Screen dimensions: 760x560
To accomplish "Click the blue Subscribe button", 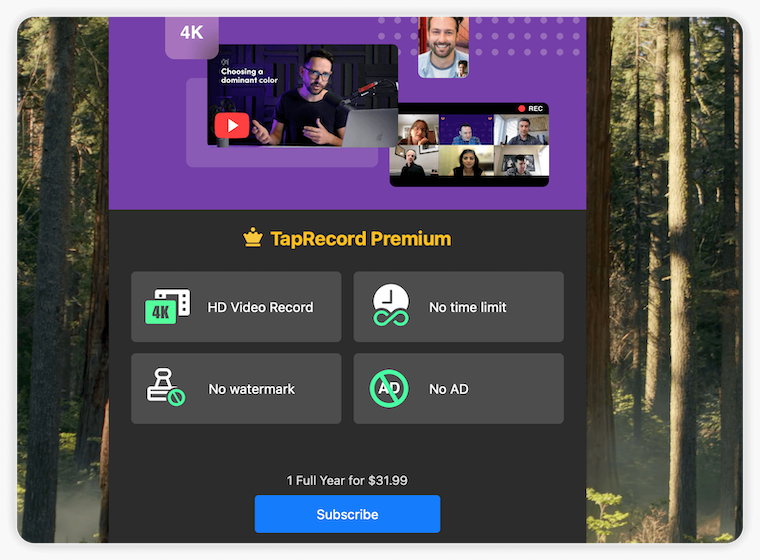I will (347, 514).
